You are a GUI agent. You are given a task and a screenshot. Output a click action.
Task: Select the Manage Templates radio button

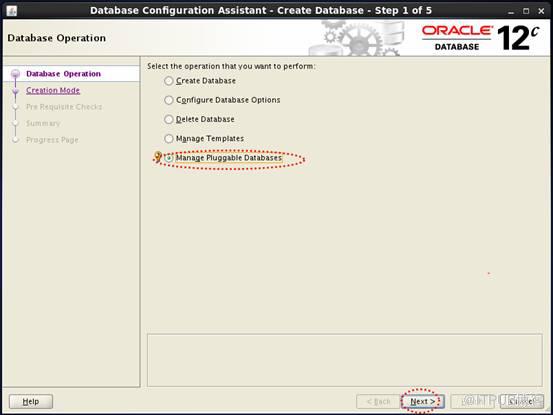[x=169, y=139]
